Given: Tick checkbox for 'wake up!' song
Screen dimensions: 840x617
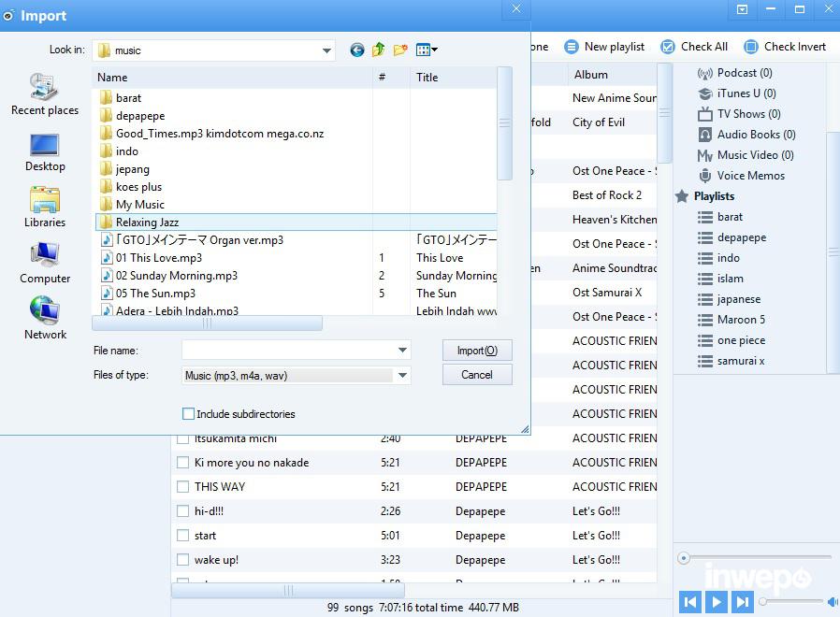Looking at the screenshot, I should point(183,560).
